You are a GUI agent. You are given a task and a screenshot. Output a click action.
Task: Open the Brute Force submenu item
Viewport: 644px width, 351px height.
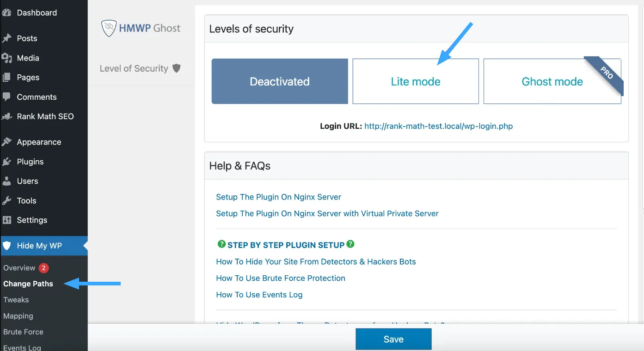23,332
